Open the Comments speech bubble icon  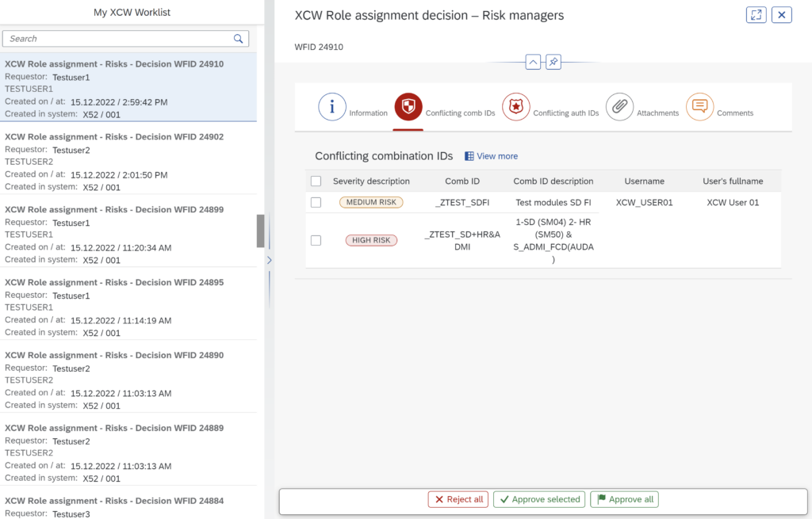[699, 107]
